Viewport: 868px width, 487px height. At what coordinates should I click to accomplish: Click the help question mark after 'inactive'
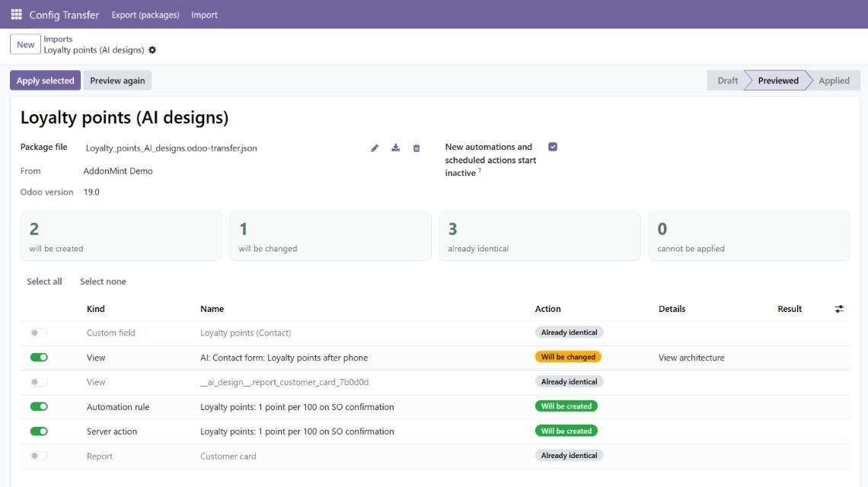point(480,171)
